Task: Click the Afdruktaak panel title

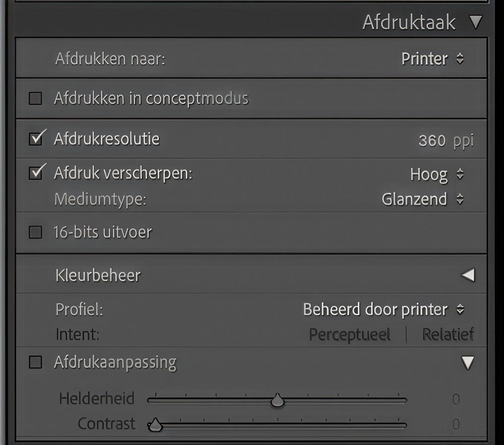Action: point(409,22)
